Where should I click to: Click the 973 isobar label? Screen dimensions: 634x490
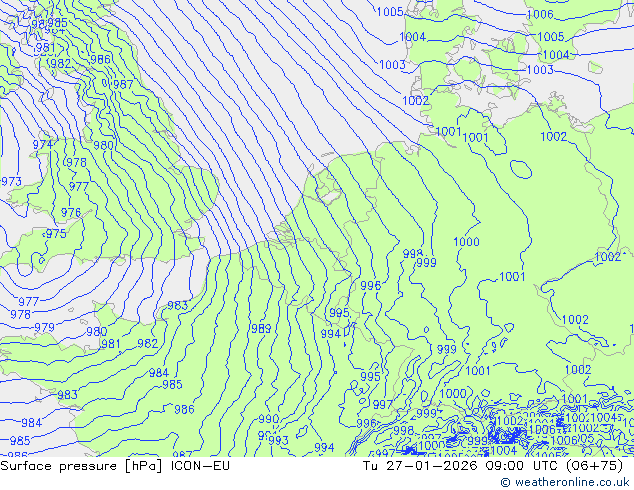(x=11, y=182)
